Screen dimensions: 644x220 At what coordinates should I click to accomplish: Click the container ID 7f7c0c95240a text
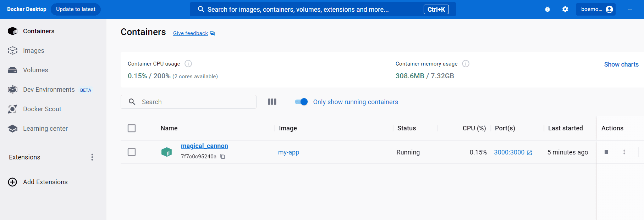[x=199, y=157]
